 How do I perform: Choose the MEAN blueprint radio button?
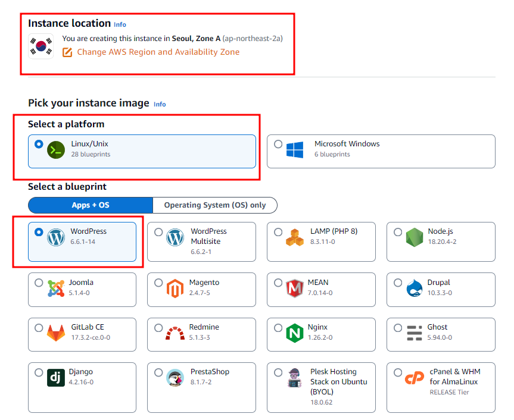click(278, 283)
